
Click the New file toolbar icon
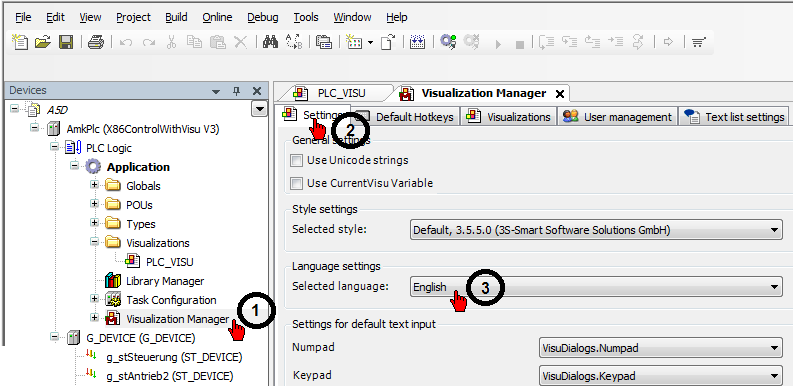[20, 42]
